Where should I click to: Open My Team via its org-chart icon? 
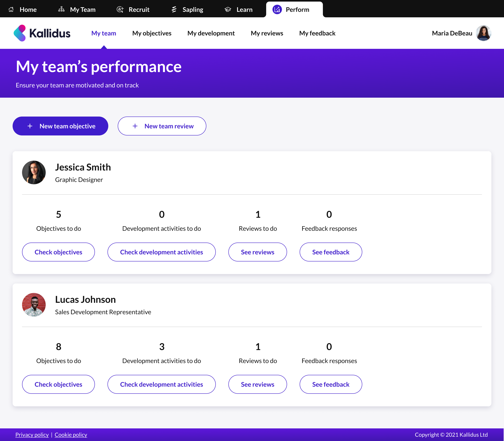(61, 9)
